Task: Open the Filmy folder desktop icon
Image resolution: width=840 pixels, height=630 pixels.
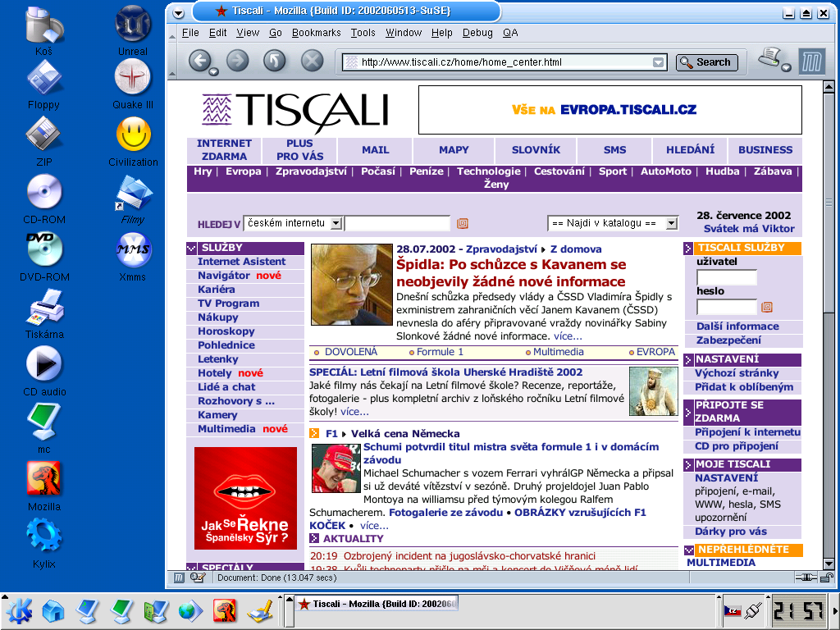Action: click(x=133, y=192)
